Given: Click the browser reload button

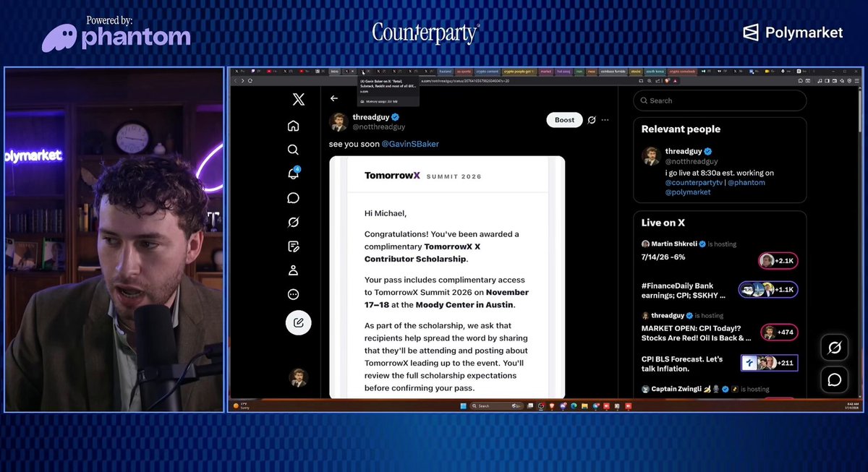Looking at the screenshot, I should tap(249, 80).
